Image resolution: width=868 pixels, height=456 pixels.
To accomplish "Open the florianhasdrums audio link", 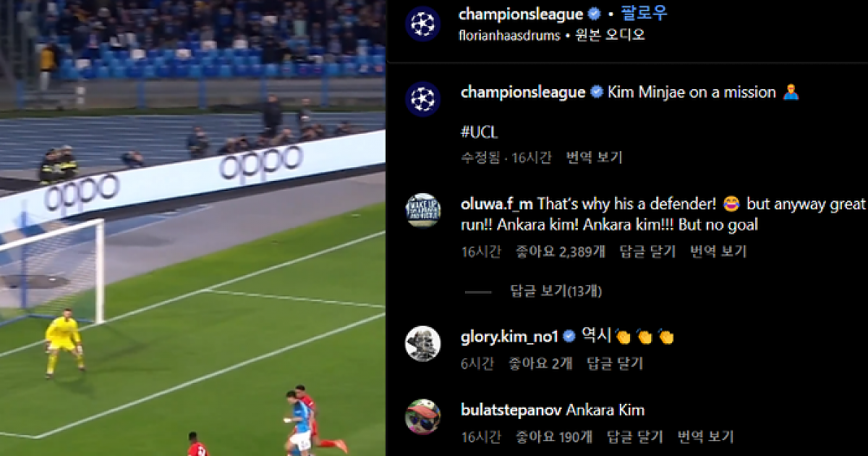I will pos(510,35).
